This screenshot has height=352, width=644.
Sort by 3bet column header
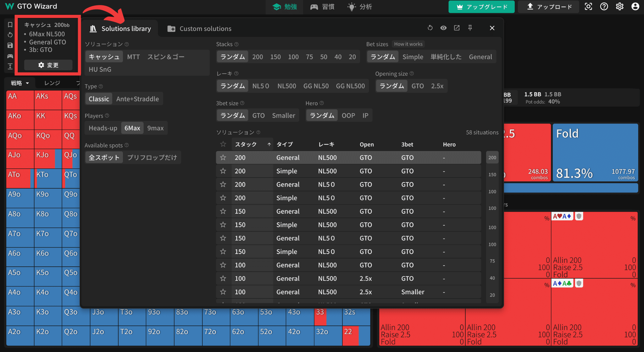click(x=407, y=144)
